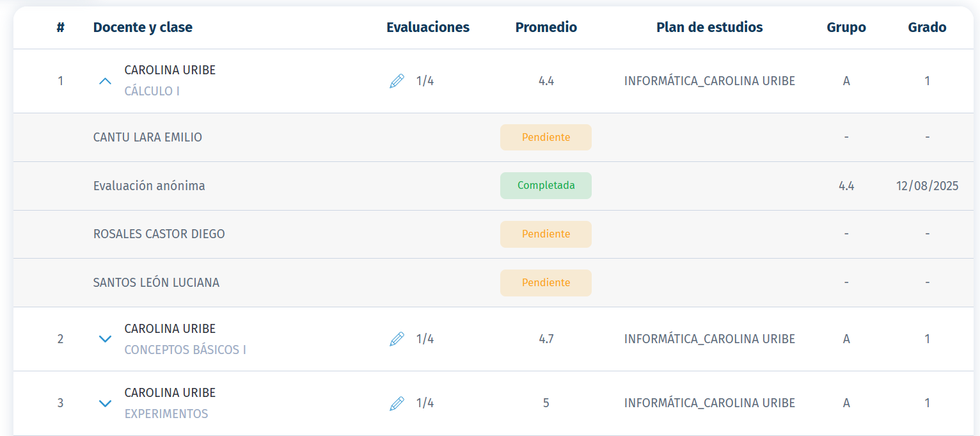
Task: Collapse the CÁLCULO I class row
Action: pos(106,81)
